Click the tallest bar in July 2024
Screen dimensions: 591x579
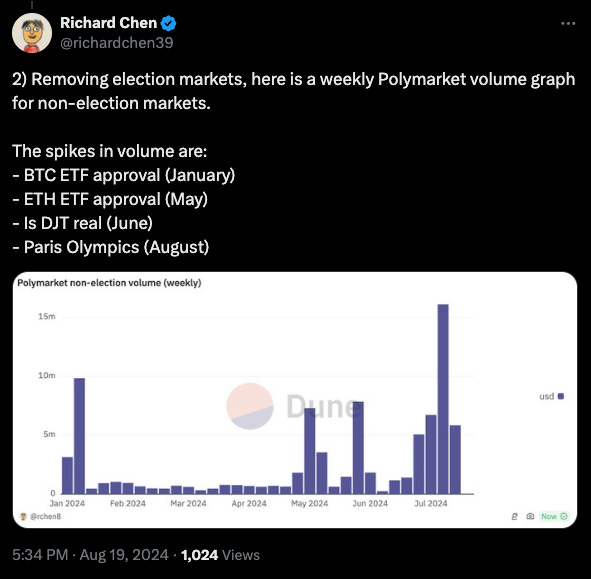point(443,399)
